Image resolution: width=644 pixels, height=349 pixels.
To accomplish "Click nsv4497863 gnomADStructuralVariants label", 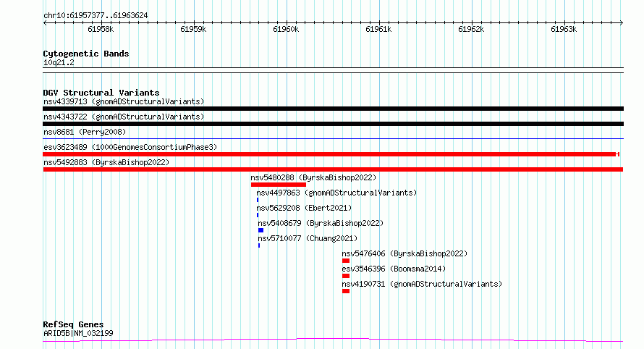I will point(336,193).
